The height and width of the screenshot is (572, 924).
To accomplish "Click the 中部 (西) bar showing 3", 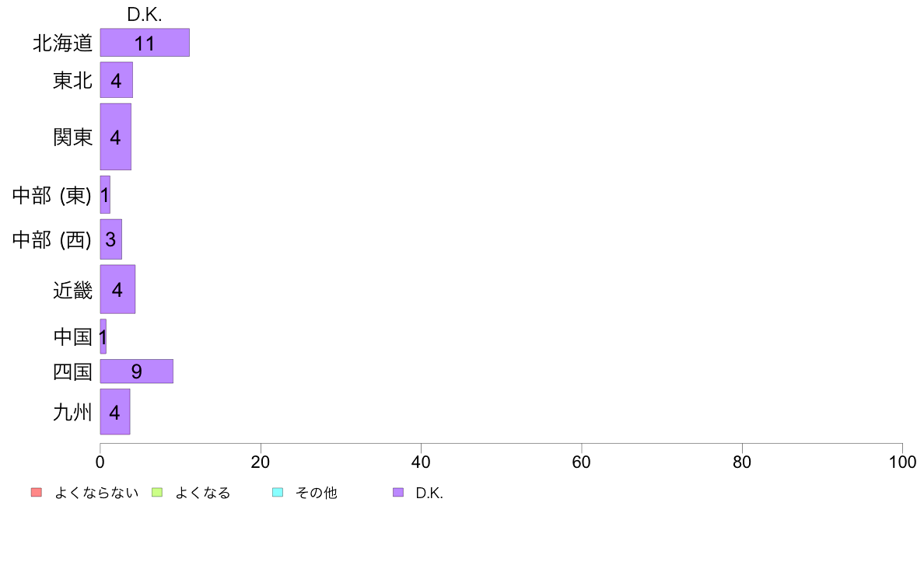I will click(x=110, y=239).
